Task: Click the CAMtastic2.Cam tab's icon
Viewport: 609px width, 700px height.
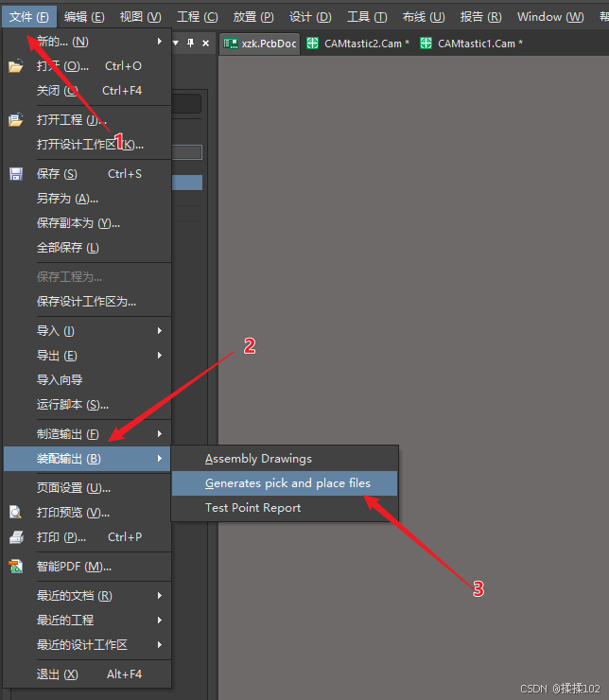Action: tap(313, 44)
